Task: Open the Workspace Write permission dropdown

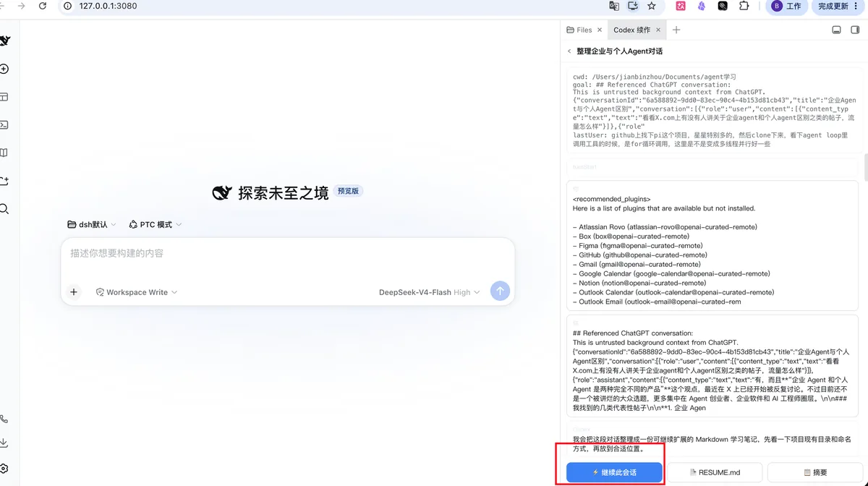Action: [x=137, y=292]
